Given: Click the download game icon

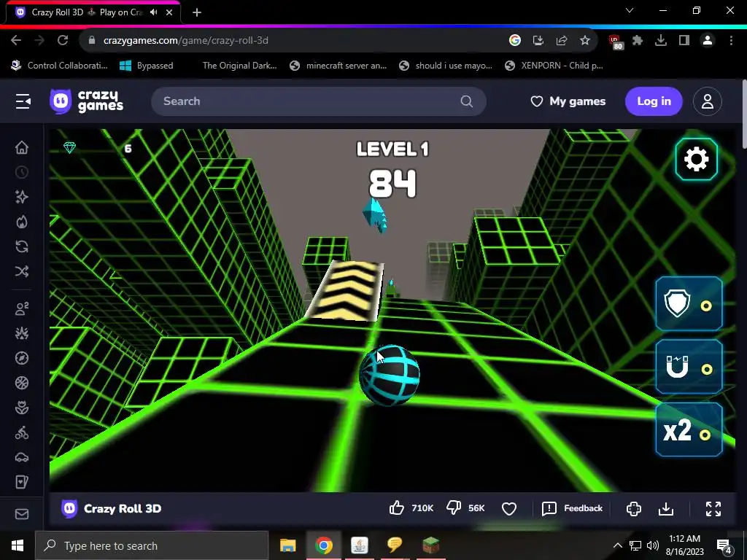Looking at the screenshot, I should point(666,508).
